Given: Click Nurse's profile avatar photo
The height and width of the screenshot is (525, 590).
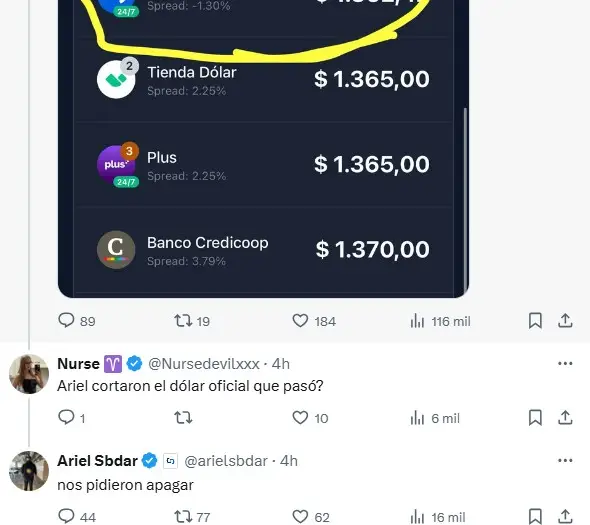Looking at the screenshot, I should pyautogui.click(x=29, y=374).
